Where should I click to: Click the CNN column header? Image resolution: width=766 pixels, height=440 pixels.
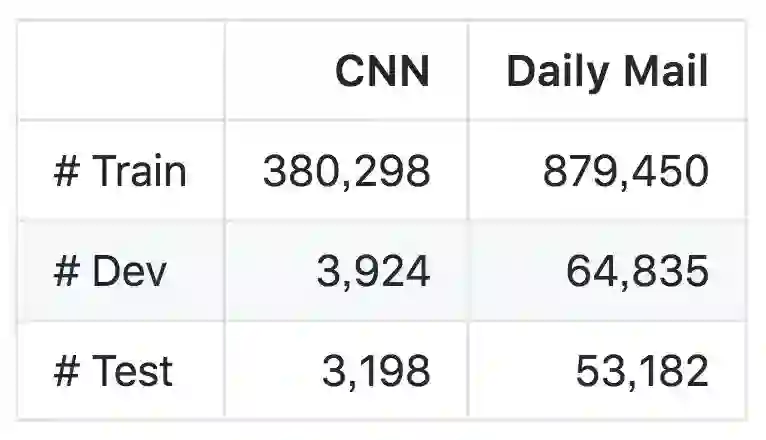381,72
